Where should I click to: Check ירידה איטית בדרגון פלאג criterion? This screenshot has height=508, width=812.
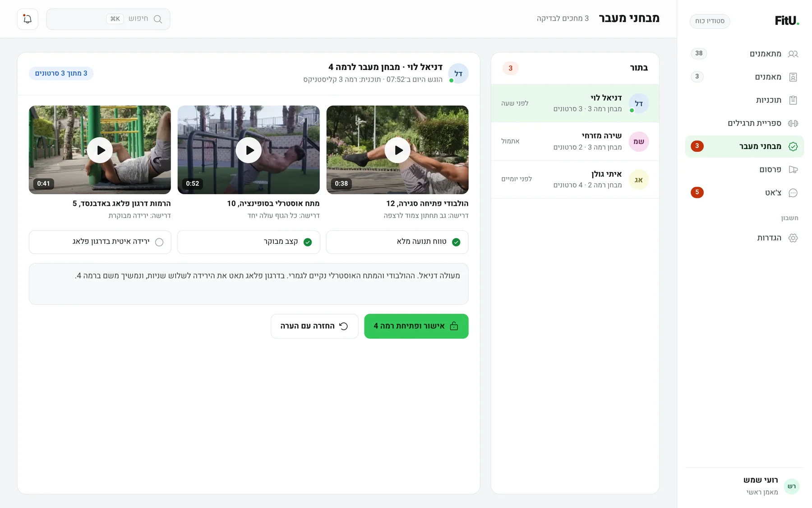(x=100, y=242)
